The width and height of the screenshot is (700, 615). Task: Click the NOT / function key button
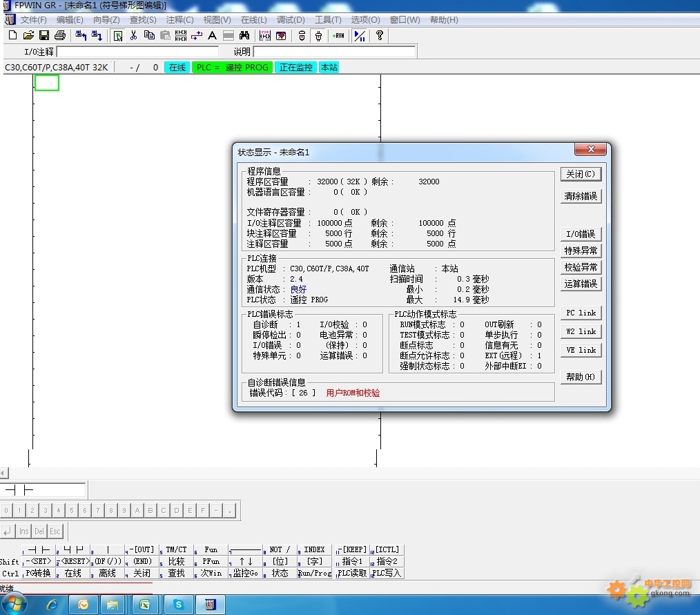coord(280,550)
